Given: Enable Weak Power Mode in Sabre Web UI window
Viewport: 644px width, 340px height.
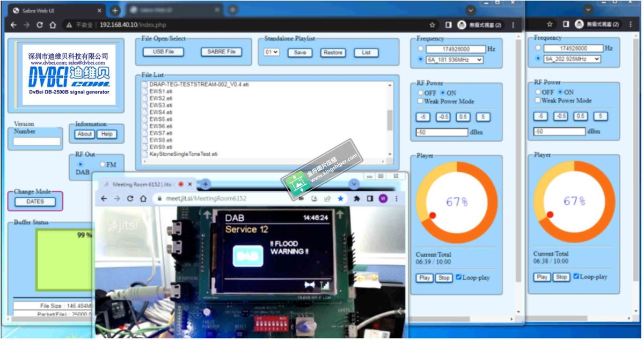Looking at the screenshot, I should coord(421,101).
